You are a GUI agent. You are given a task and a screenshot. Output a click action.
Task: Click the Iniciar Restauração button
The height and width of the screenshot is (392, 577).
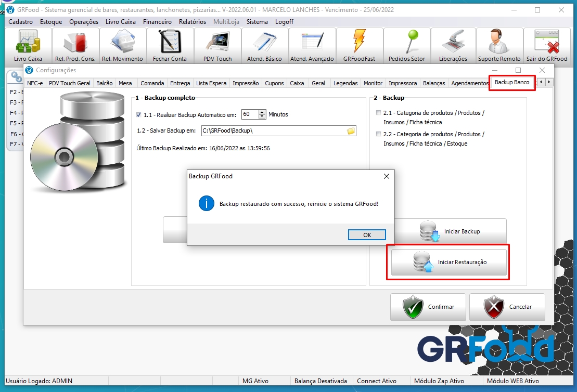click(x=449, y=262)
